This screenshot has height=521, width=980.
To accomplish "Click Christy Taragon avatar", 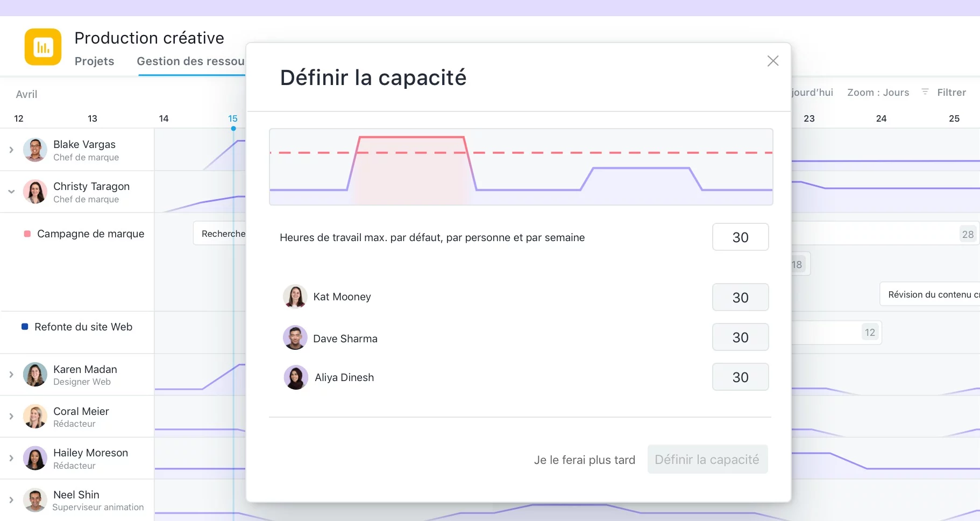I will click(x=35, y=192).
